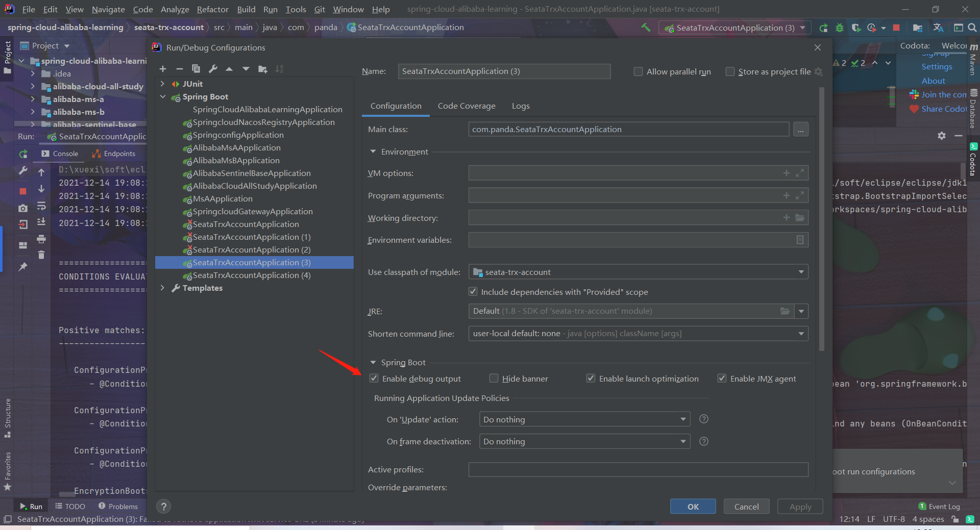The width and height of the screenshot is (980, 530).
Task: Check the Hide banner option
Action: pyautogui.click(x=494, y=378)
